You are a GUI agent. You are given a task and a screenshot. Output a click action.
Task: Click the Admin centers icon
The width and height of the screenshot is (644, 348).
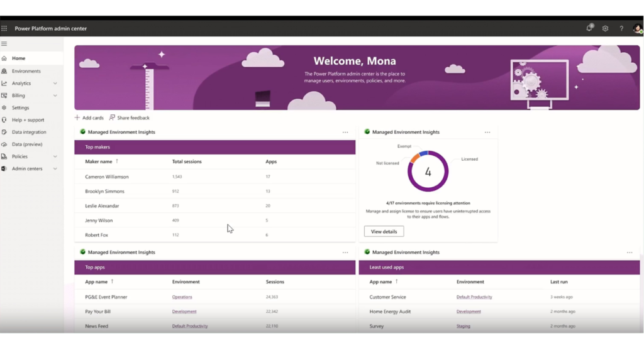4,169
